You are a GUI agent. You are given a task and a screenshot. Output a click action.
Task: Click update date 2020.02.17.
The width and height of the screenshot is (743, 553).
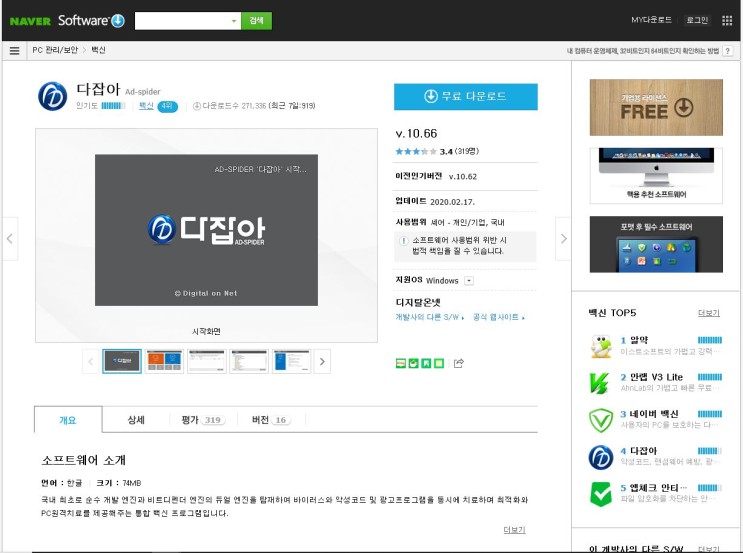point(452,202)
